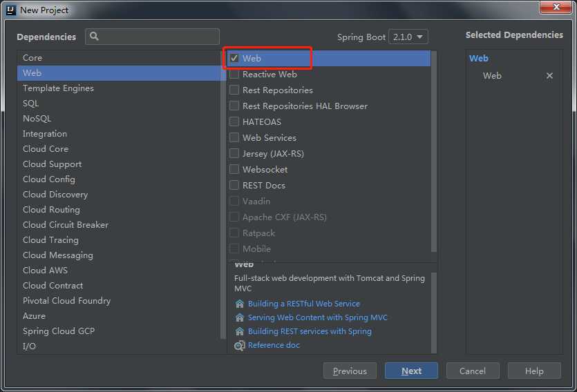Select the I/O category
Screen dimensions: 577x392
pyautogui.click(x=119, y=346)
